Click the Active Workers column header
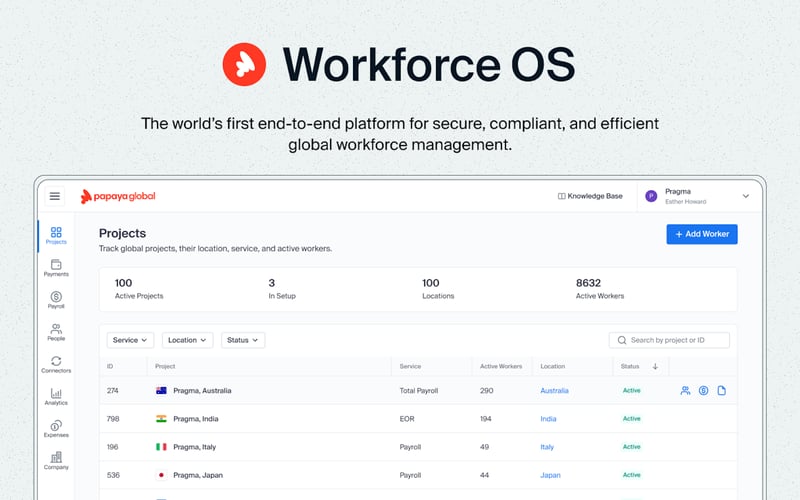 (501, 366)
